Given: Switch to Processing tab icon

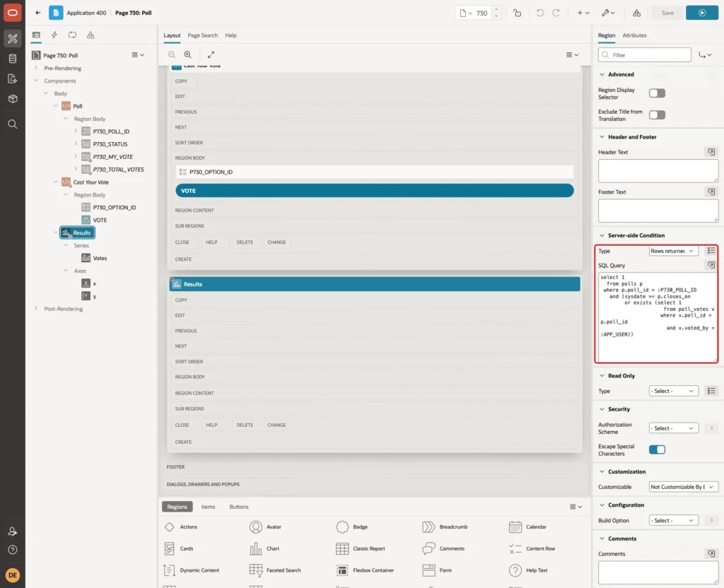Looking at the screenshot, I should coord(73,35).
